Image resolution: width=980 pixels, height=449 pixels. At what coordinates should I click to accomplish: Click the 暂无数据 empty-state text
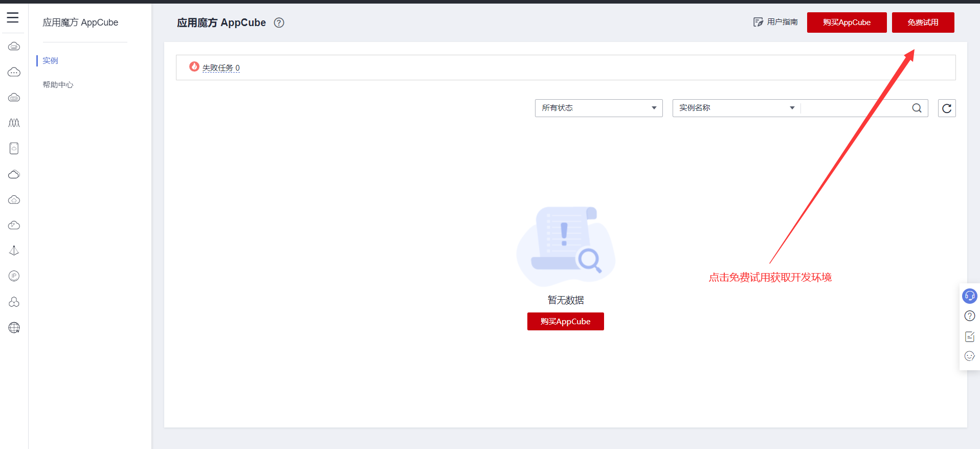tap(566, 300)
